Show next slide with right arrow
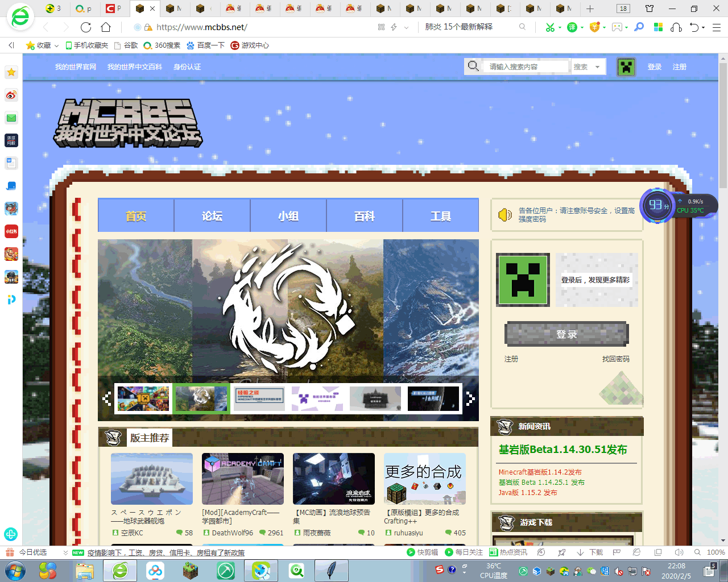 coord(470,398)
